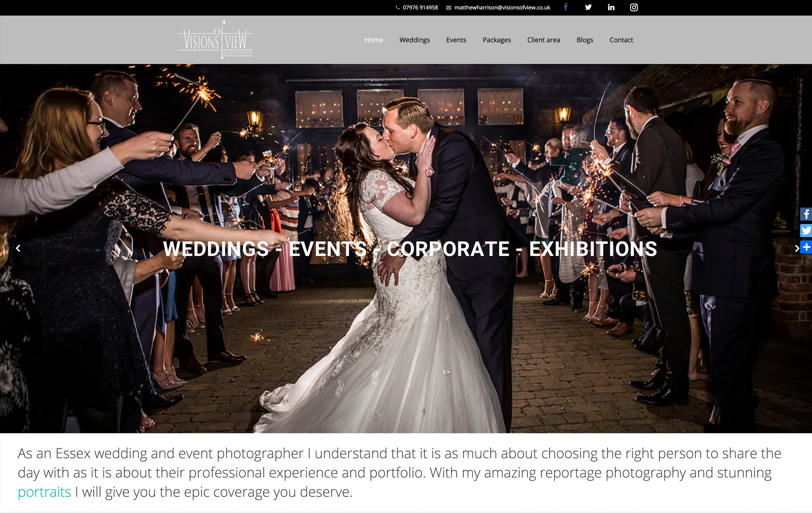Go to previous slide with left arrow
The width and height of the screenshot is (812, 513).
pos(18,248)
